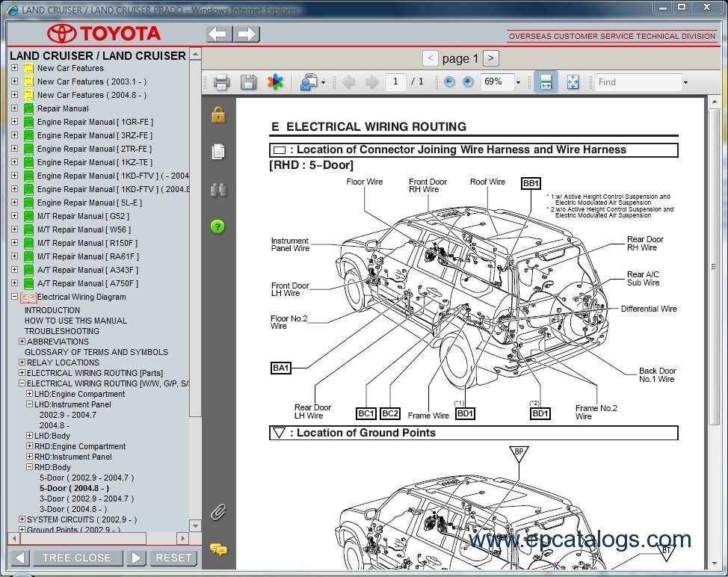The image size is (728, 577).
Task: Click the save floppy disk icon
Action: tap(248, 82)
